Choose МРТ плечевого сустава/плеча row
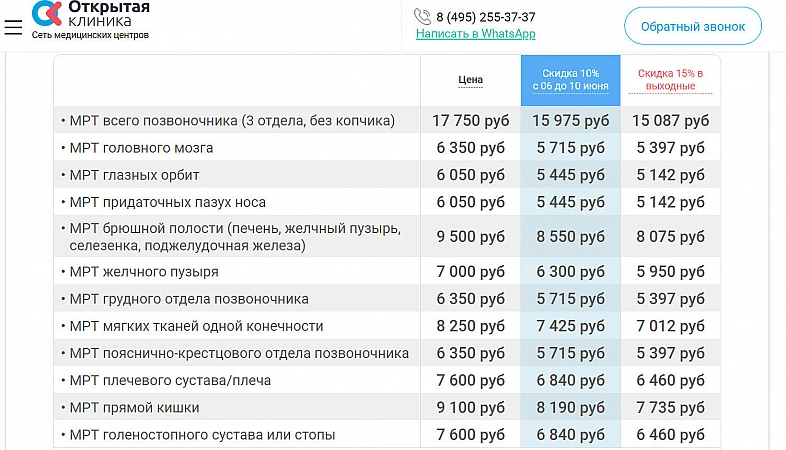The width and height of the screenshot is (786, 450). [170, 381]
